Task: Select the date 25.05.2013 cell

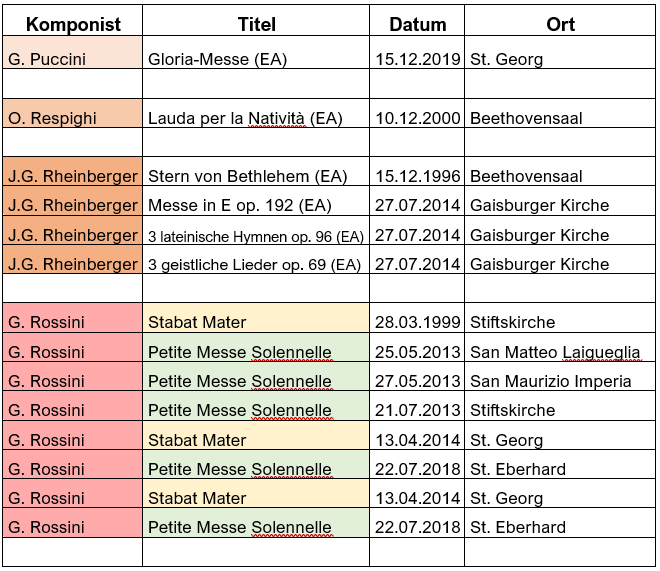Action: pos(417,348)
